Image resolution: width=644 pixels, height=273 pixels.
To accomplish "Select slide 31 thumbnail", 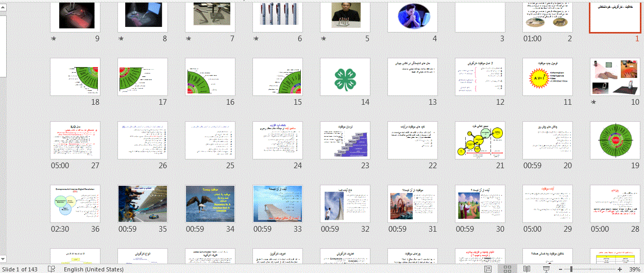I will click(413, 204).
